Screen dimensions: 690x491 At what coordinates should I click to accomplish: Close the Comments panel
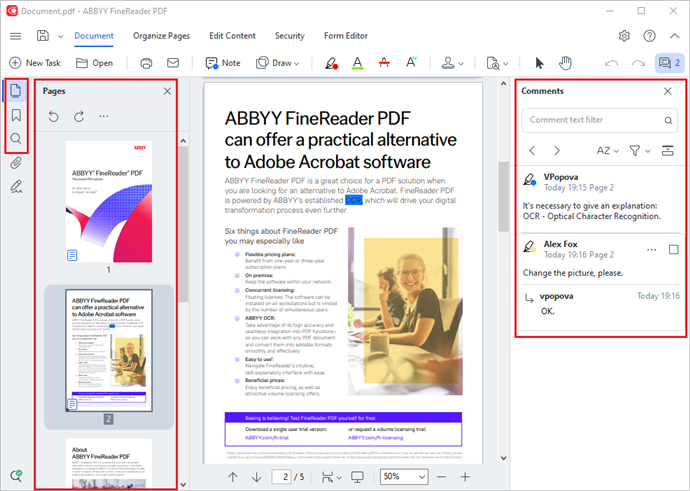tap(668, 91)
